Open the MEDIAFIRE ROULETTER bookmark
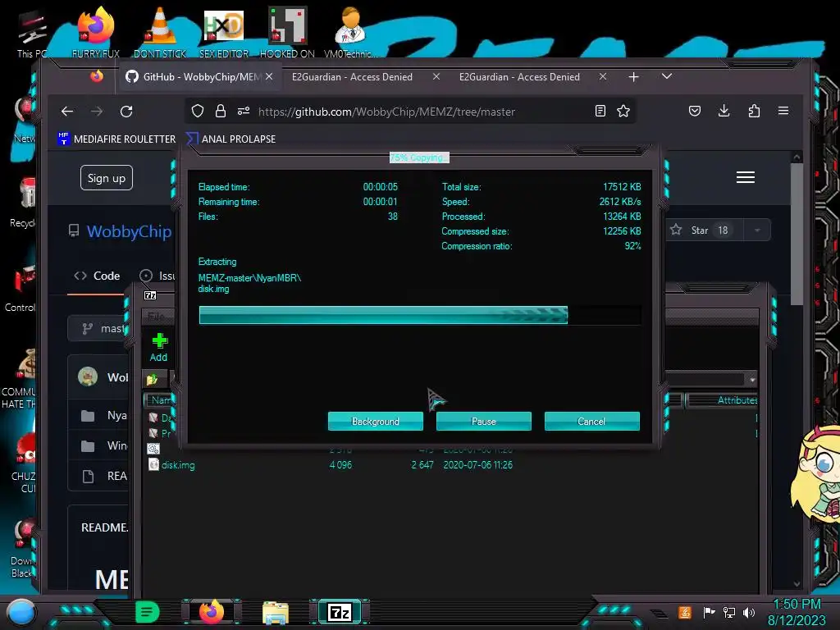 tap(116, 139)
